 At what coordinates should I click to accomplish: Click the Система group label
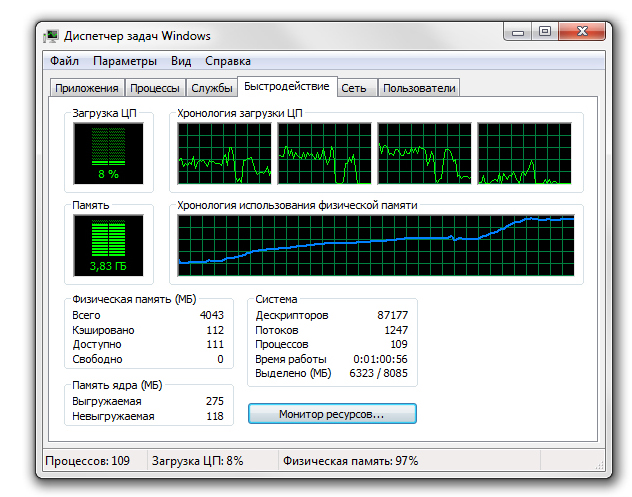coord(276,299)
